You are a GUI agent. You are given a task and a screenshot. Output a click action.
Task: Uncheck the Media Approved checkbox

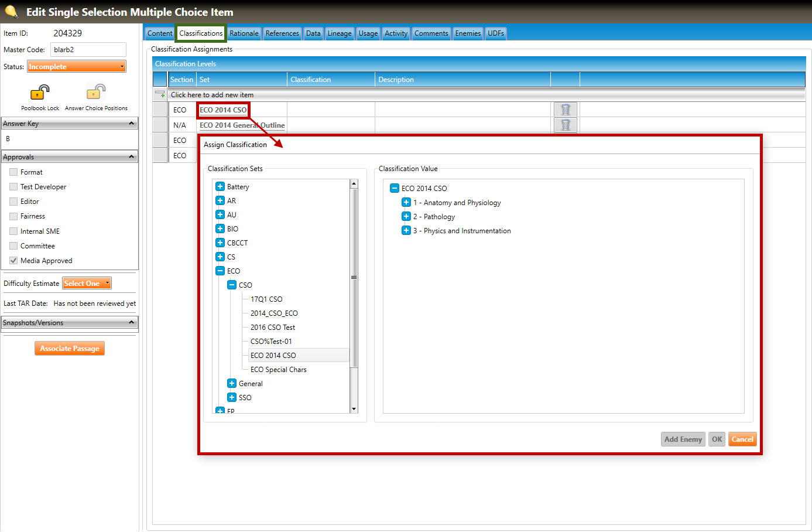[13, 261]
